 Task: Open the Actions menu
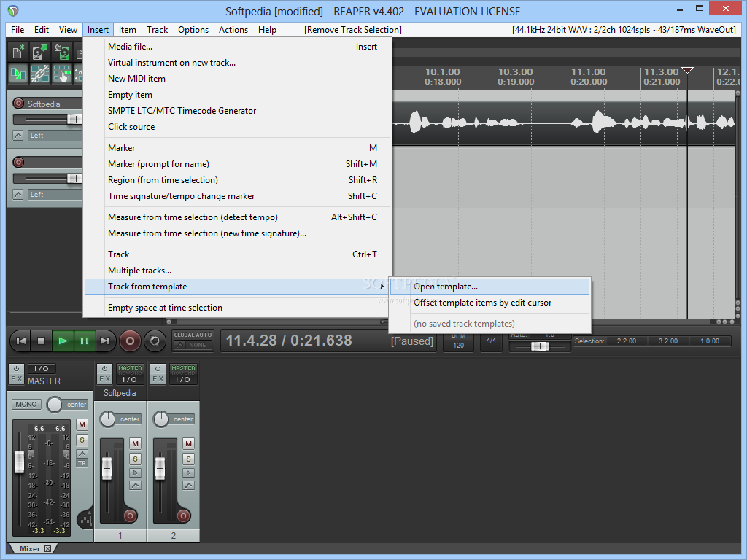(x=233, y=29)
